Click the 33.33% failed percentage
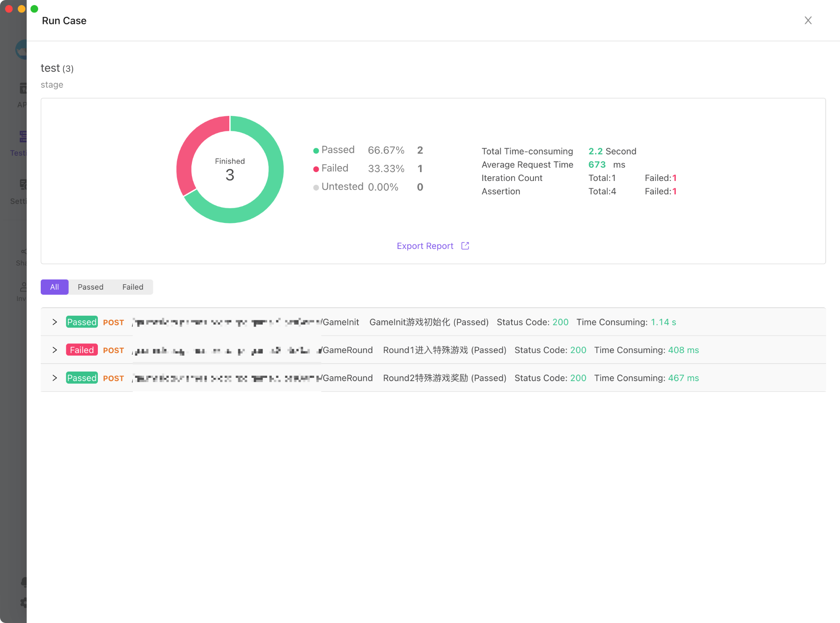Screen dimensions: 840x623 tap(386, 169)
